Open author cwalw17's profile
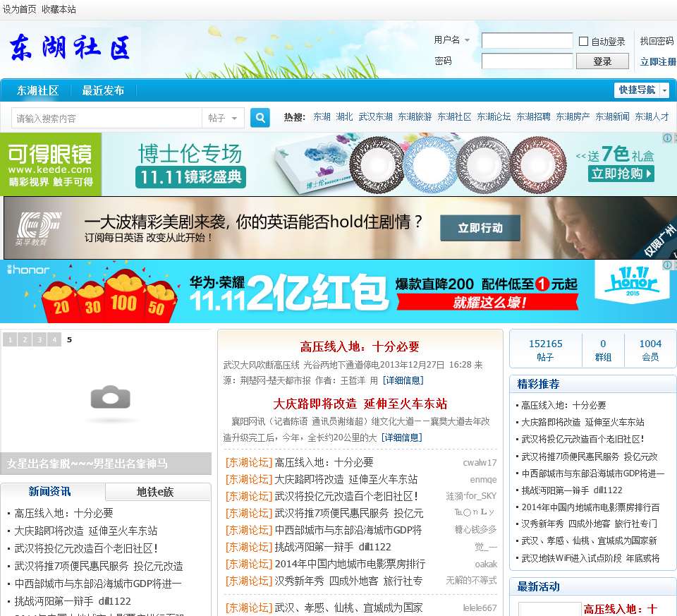Viewport: 677px width, 616px height. (x=480, y=463)
